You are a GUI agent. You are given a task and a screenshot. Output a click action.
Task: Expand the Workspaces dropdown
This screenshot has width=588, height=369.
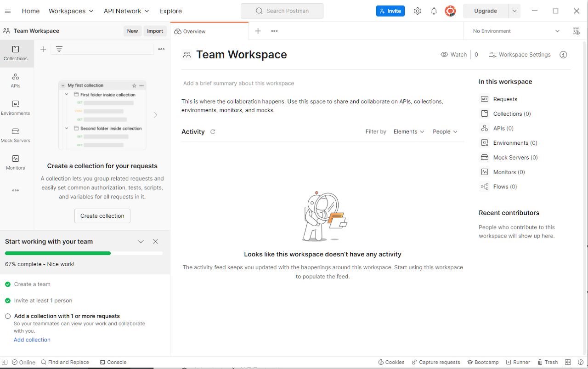click(x=71, y=11)
